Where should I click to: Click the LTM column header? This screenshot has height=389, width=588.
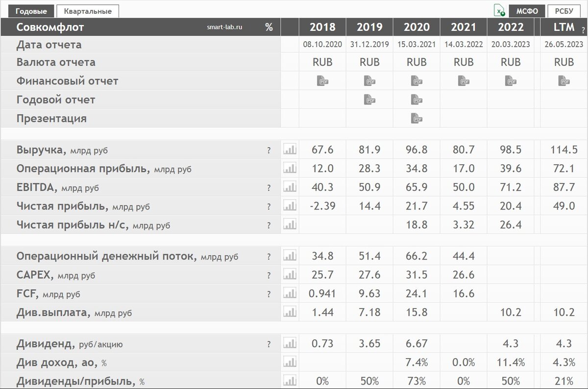pos(564,27)
